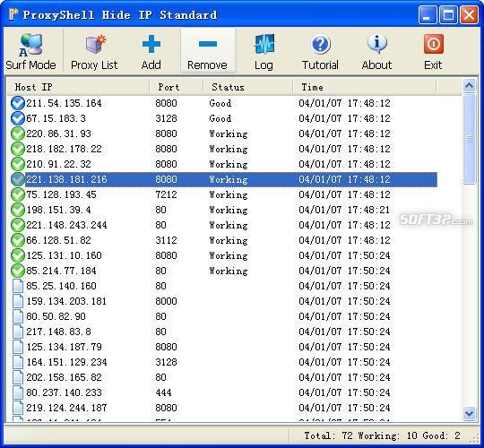This screenshot has height=448, width=484.
Task: Click the page icon for 202.158.165.82
Action: 18,377
